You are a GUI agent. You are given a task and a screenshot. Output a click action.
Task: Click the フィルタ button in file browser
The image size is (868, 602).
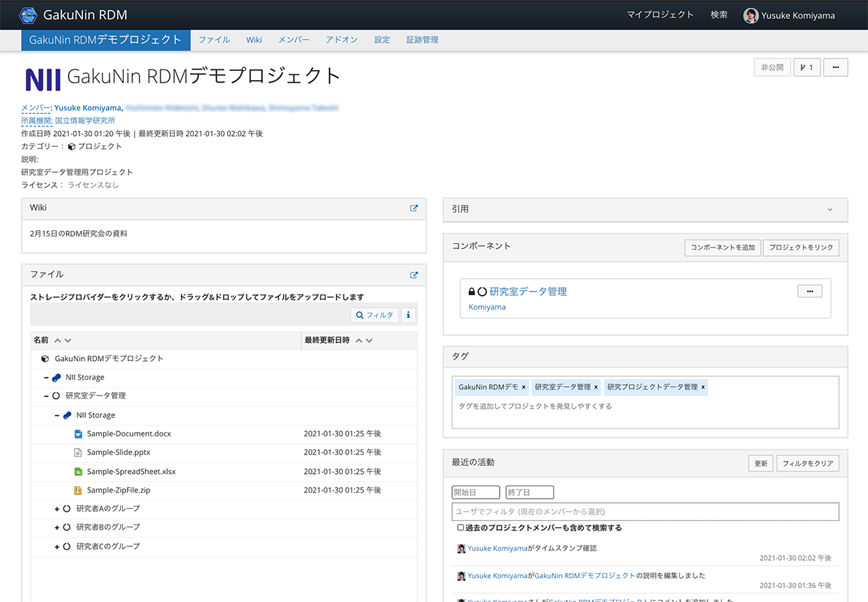[375, 315]
